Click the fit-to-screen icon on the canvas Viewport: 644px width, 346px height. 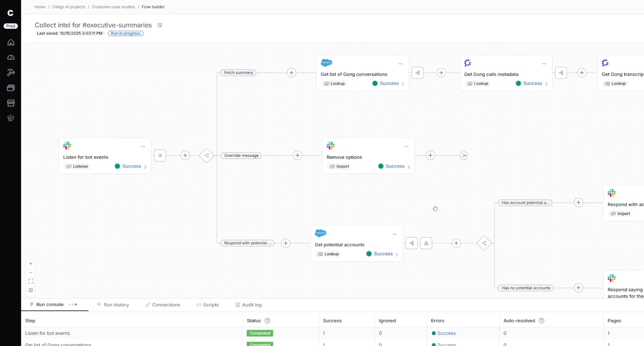[30, 281]
